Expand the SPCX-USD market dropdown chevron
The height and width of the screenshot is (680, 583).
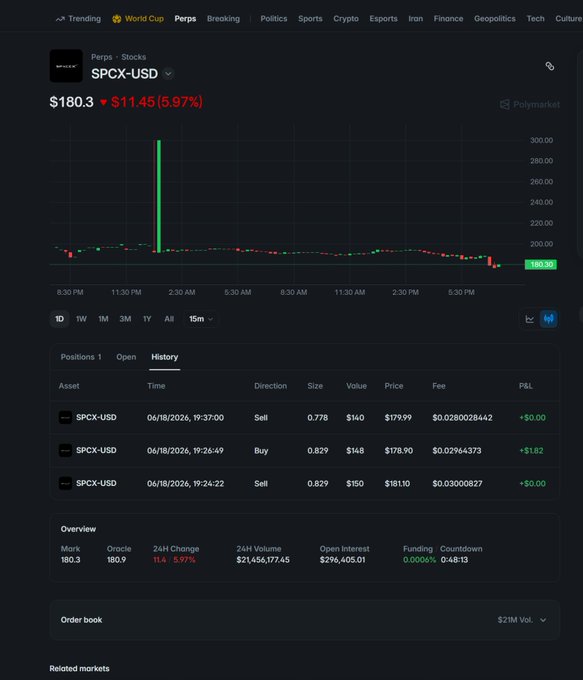pos(168,74)
